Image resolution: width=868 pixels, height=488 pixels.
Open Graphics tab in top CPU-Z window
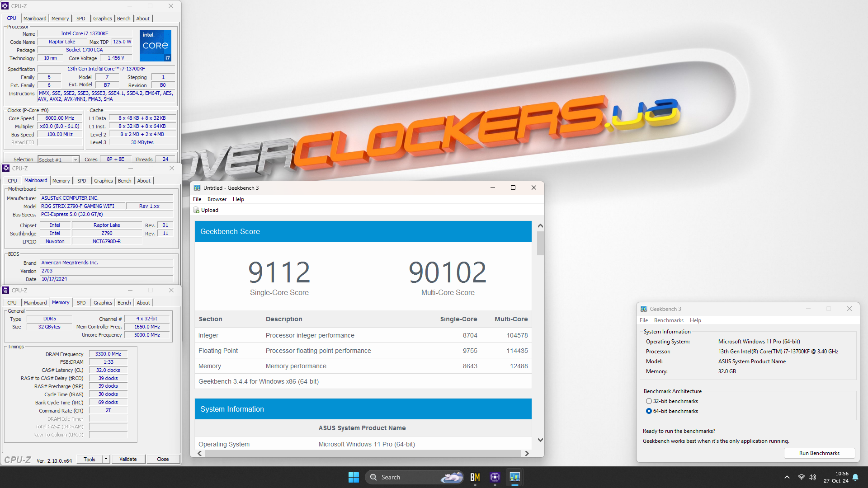103,19
